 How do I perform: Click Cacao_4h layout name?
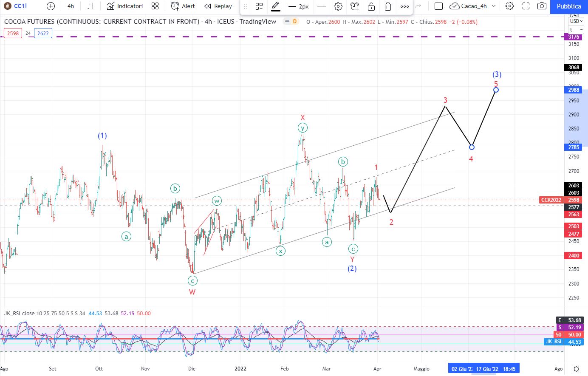tap(474, 6)
